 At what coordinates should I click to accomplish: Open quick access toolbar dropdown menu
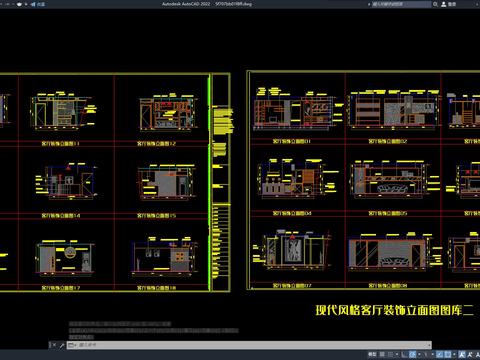(26, 4)
